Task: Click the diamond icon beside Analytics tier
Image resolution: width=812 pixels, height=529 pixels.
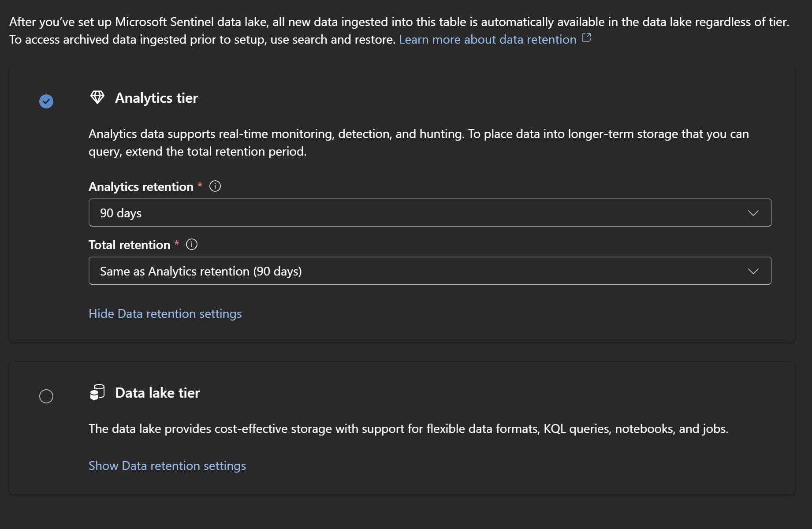Action: pyautogui.click(x=97, y=97)
